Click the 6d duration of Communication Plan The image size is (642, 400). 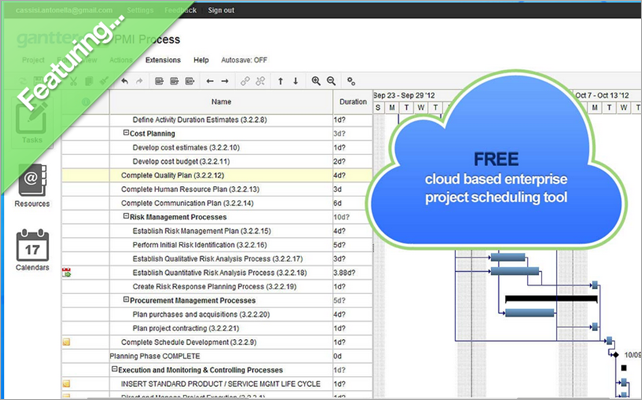[353, 203]
